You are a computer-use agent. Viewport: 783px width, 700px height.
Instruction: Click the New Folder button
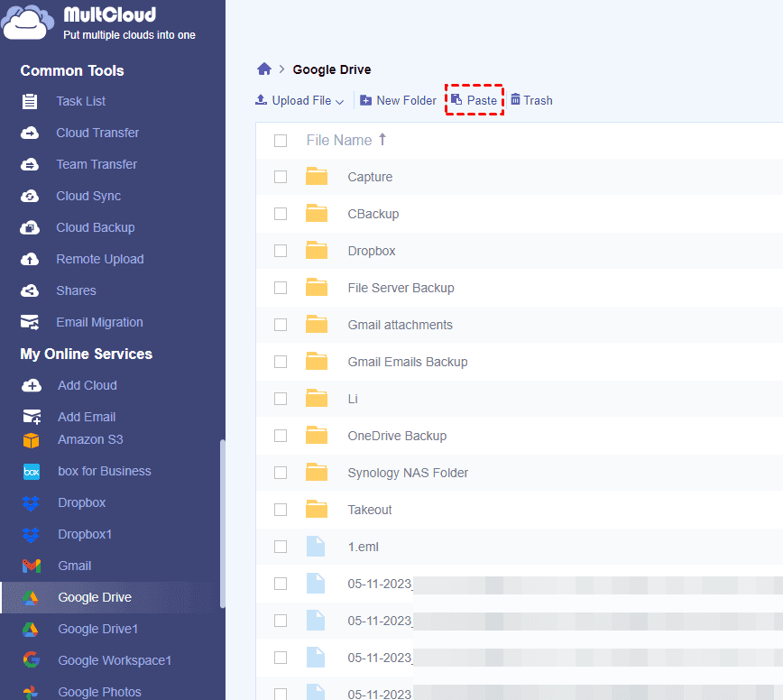(x=399, y=100)
